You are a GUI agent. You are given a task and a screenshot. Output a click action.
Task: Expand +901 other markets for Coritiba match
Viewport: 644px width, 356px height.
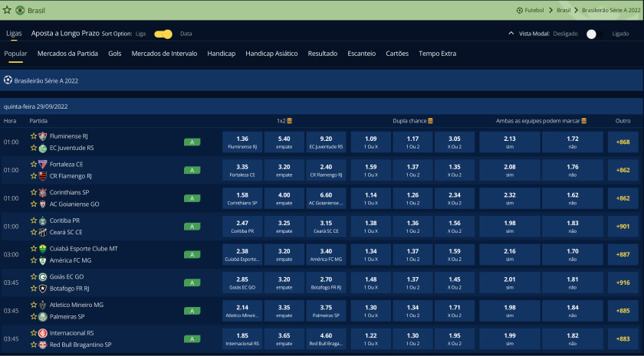click(x=623, y=227)
